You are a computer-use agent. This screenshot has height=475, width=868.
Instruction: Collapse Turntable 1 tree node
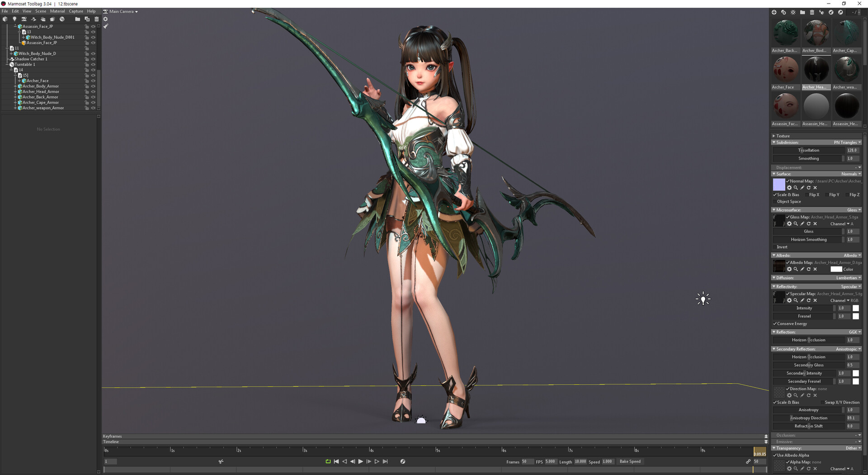(x=8, y=65)
